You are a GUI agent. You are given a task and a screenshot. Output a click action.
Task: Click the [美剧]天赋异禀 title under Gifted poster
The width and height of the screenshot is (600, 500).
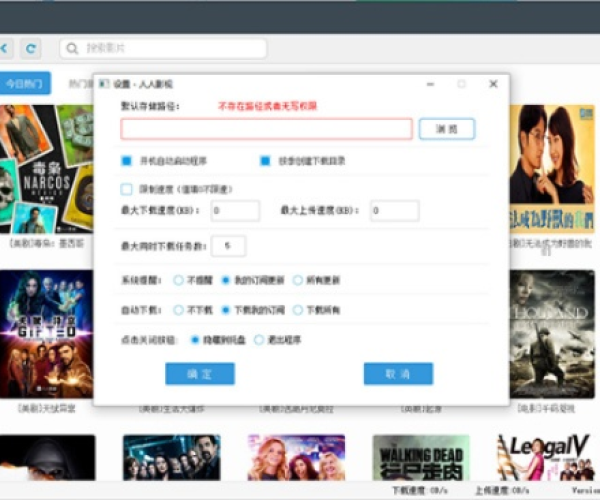coord(47,409)
